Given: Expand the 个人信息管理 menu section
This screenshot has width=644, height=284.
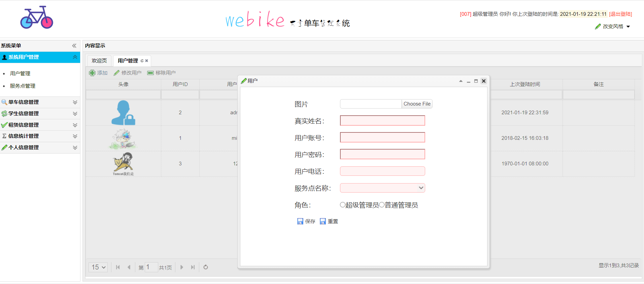Looking at the screenshot, I should 40,148.
